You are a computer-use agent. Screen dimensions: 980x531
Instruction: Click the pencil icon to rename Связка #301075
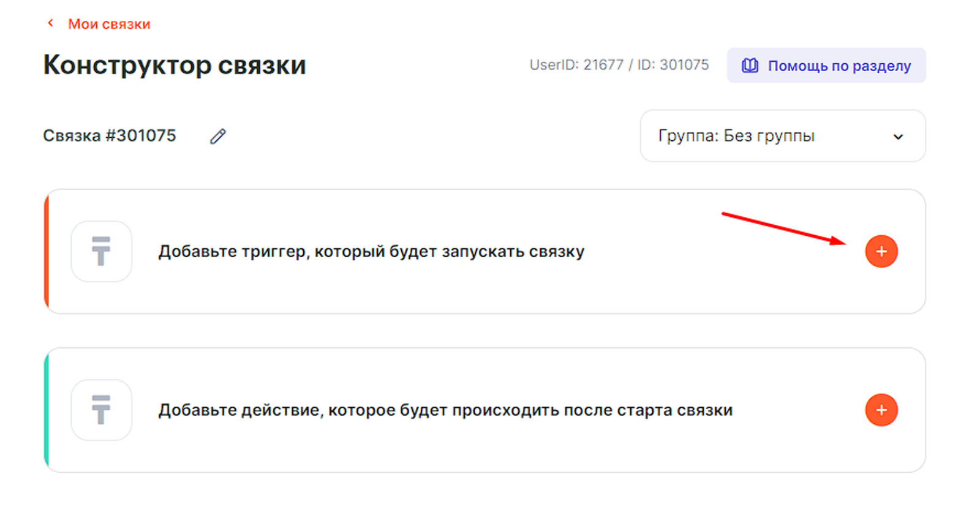[218, 136]
